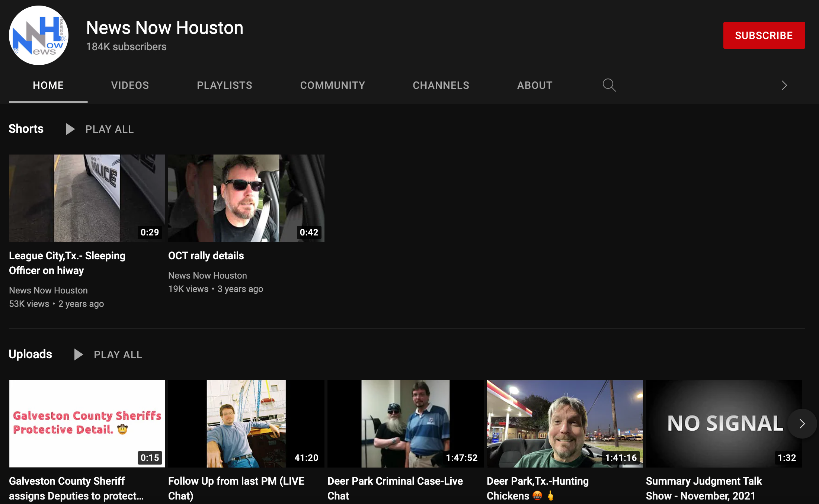Click title 'Deer Park Criminal Case-Live Chat'
819x504 pixels.
coord(395,488)
